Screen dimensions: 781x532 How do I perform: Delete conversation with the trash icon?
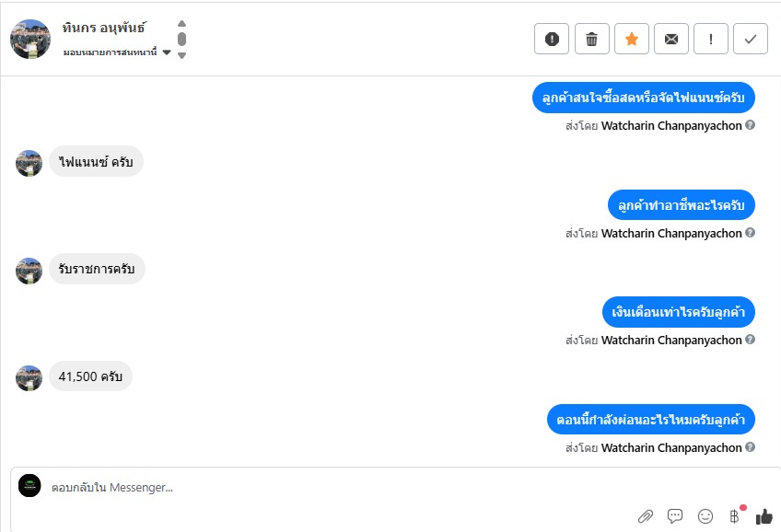[591, 39]
